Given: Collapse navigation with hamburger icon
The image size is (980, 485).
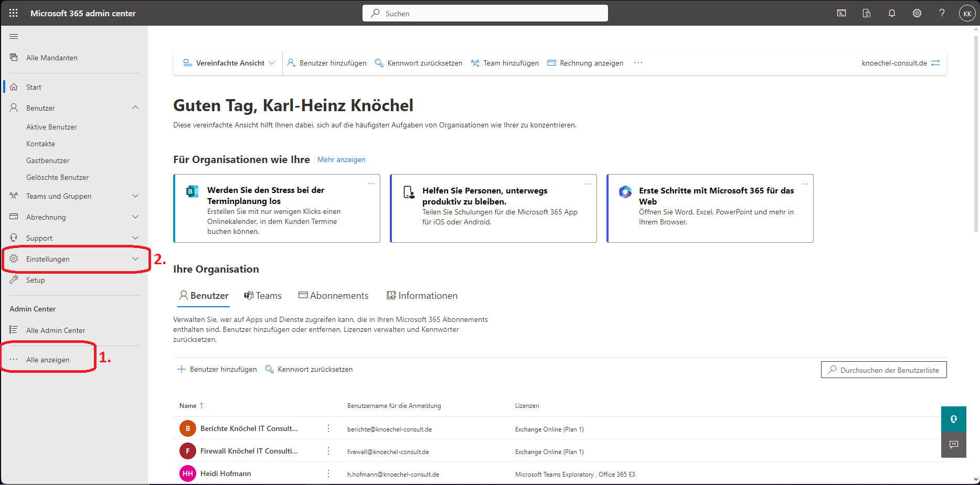Looking at the screenshot, I should [14, 36].
